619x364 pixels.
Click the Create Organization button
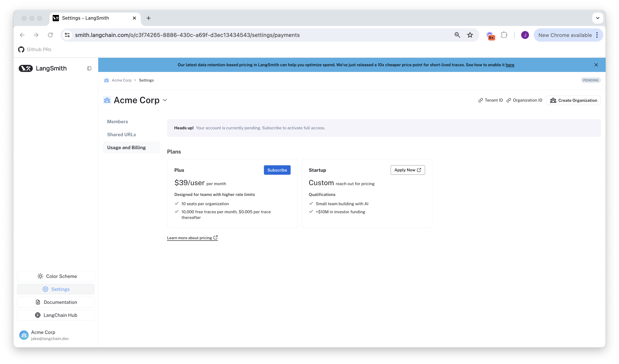(x=573, y=100)
